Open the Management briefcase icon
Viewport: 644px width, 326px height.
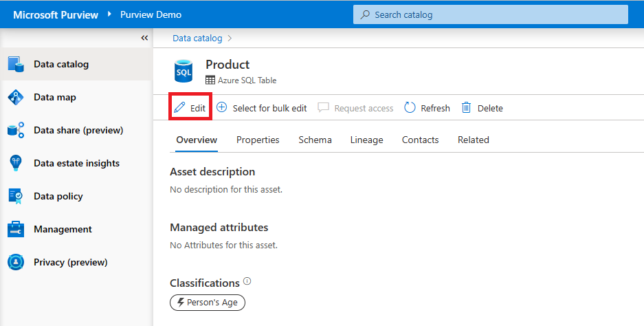16,229
